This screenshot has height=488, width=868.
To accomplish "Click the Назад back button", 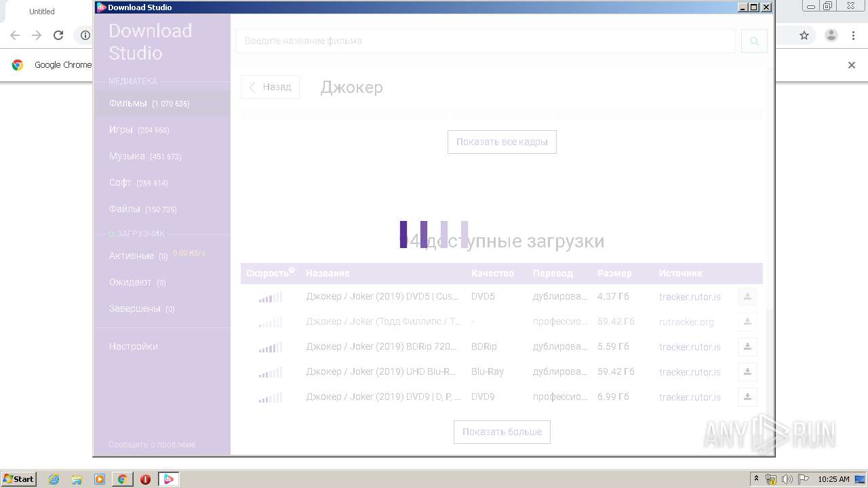I will [x=270, y=87].
